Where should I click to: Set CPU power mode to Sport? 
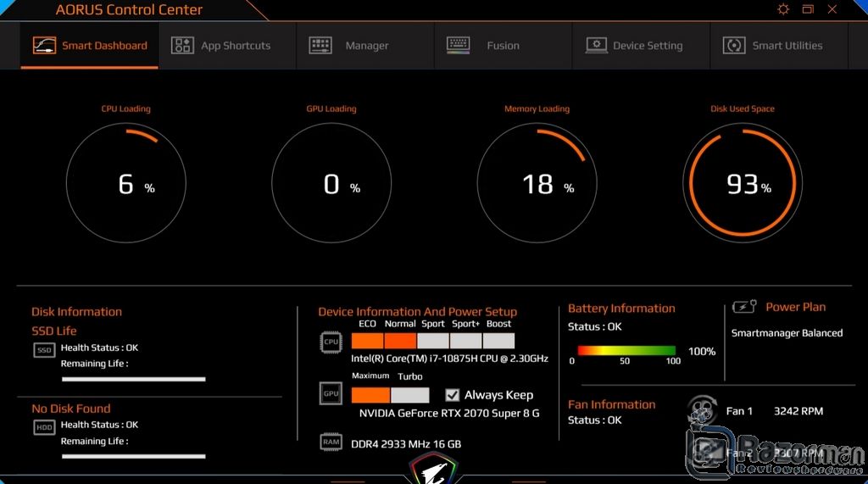(433, 340)
